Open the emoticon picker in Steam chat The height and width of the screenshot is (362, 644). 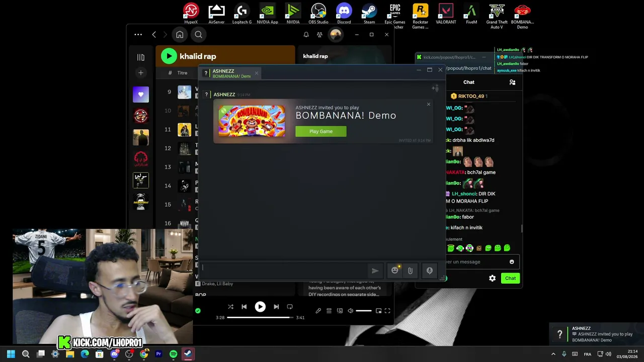(395, 270)
